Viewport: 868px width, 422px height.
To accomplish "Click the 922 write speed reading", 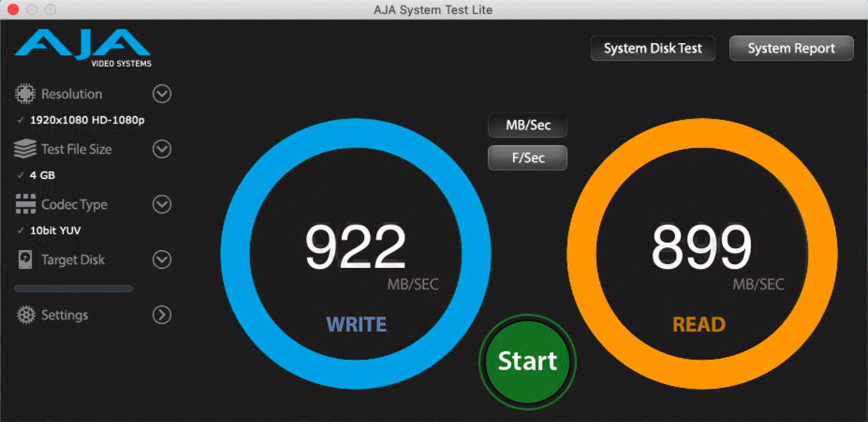I will coord(355,248).
